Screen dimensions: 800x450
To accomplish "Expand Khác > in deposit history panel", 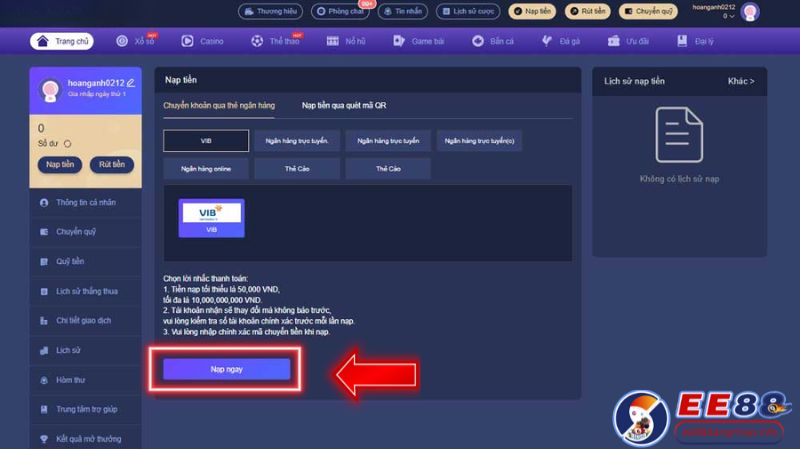I will [x=740, y=81].
